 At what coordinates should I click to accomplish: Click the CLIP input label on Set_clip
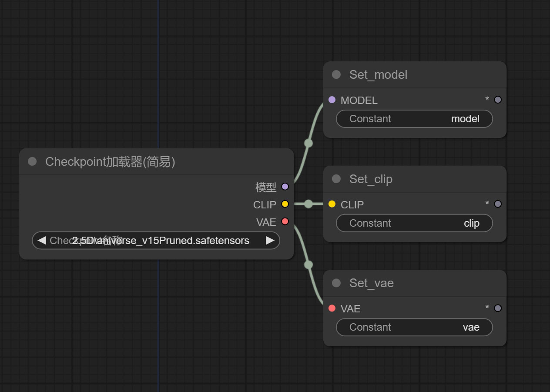(x=352, y=204)
